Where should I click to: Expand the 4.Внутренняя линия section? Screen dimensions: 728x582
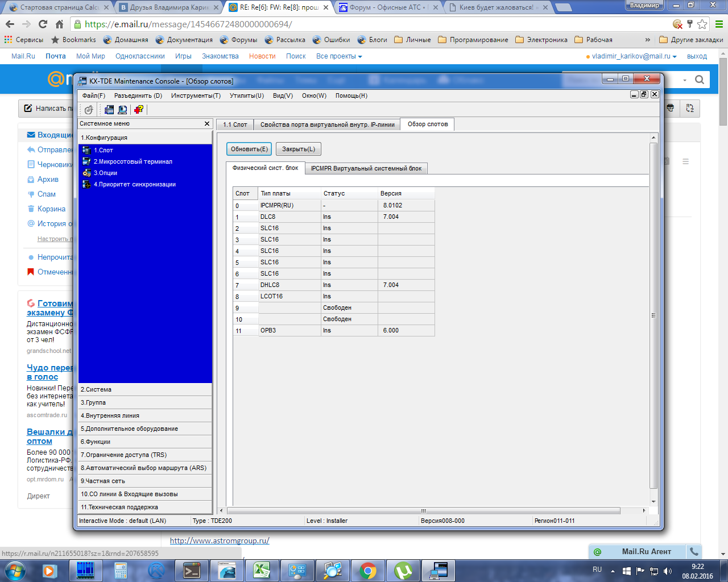(145, 415)
